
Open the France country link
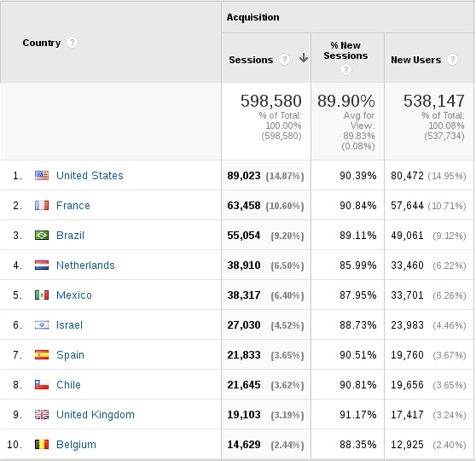coord(73,206)
